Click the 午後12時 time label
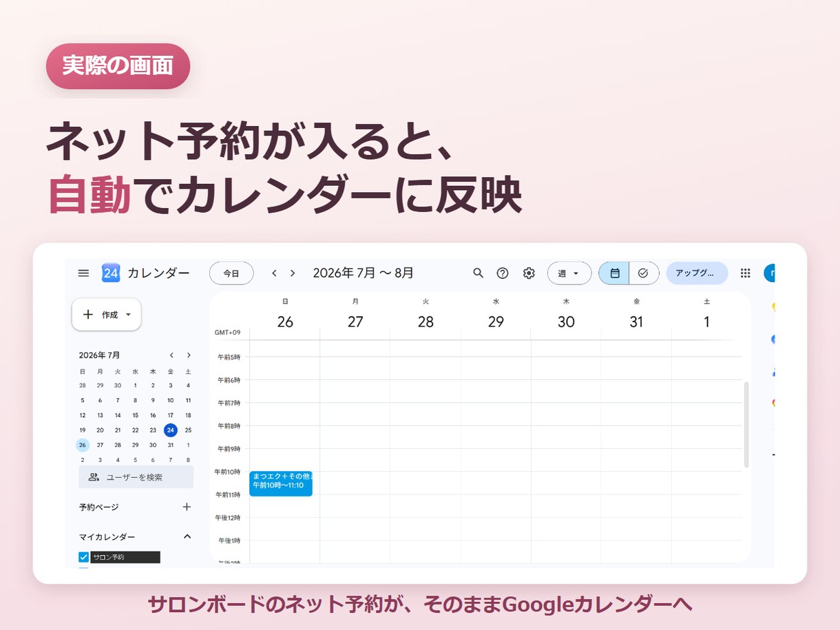This screenshot has width=840, height=630. pos(229,518)
